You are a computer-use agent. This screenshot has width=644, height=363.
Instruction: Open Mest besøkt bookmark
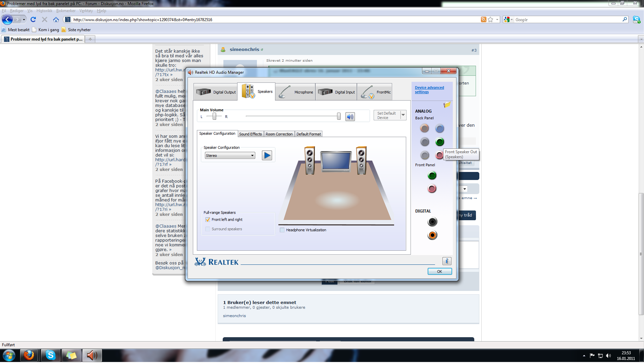pyautogui.click(x=15, y=30)
